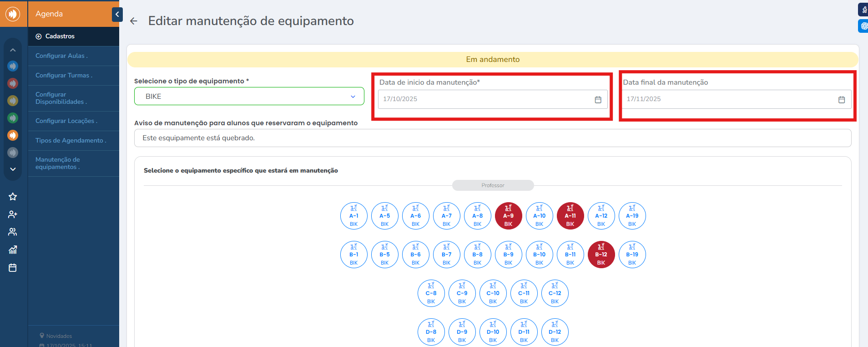Click the add user icon in sidebar
Image resolution: width=868 pixels, height=347 pixels.
[x=13, y=214]
